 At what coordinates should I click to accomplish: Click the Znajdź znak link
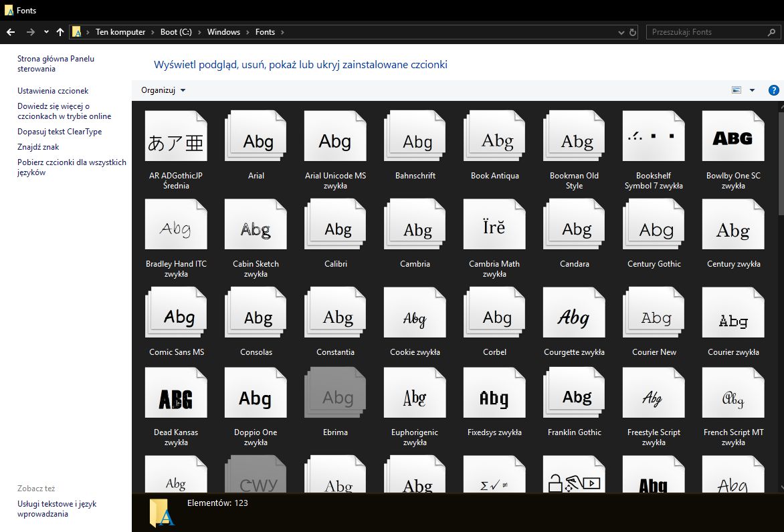coord(38,147)
